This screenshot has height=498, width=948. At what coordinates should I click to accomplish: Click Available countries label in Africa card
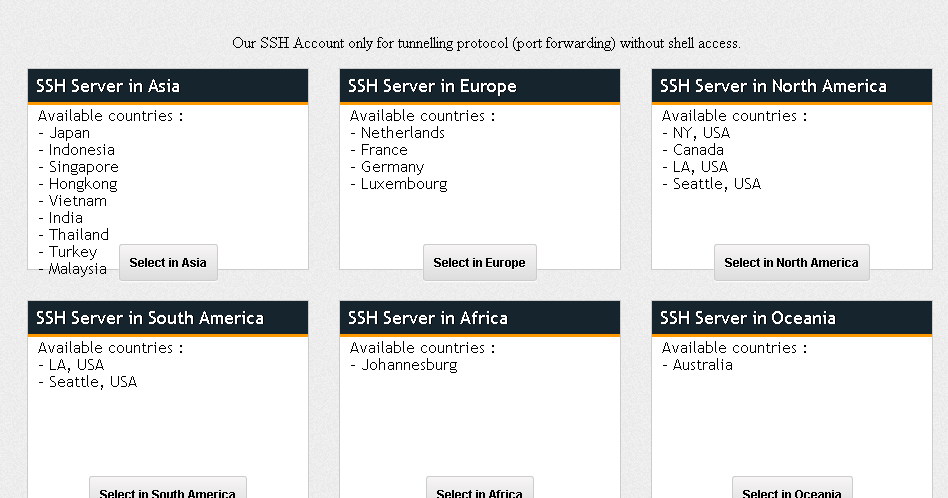422,348
